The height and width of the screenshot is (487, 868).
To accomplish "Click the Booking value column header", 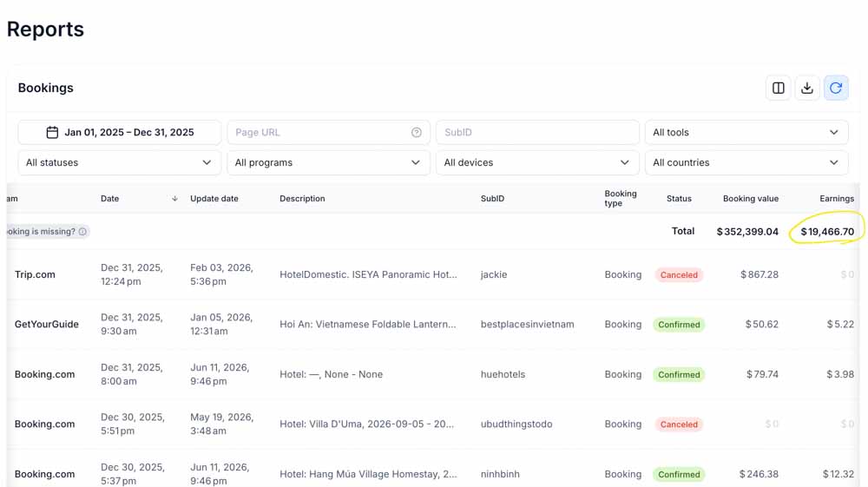I will (x=751, y=199).
